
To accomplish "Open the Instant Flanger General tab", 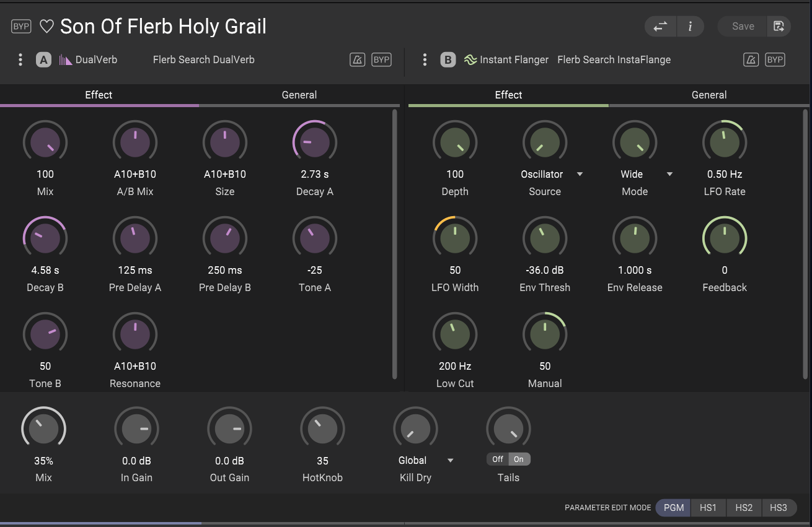I will point(709,95).
